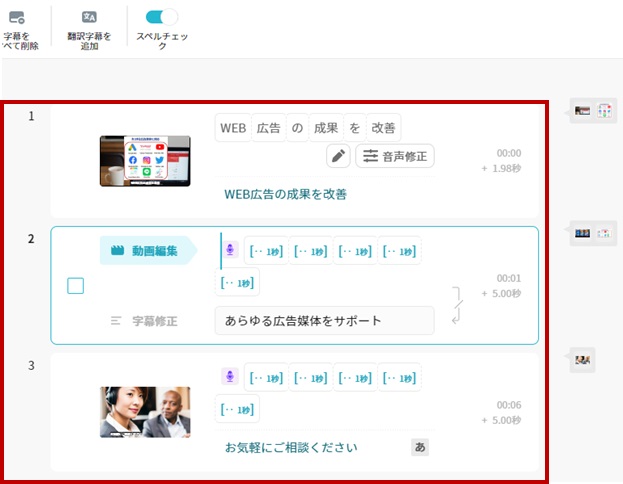Click the あ font badge in row 3
The height and width of the screenshot is (484, 623).
pos(420,447)
